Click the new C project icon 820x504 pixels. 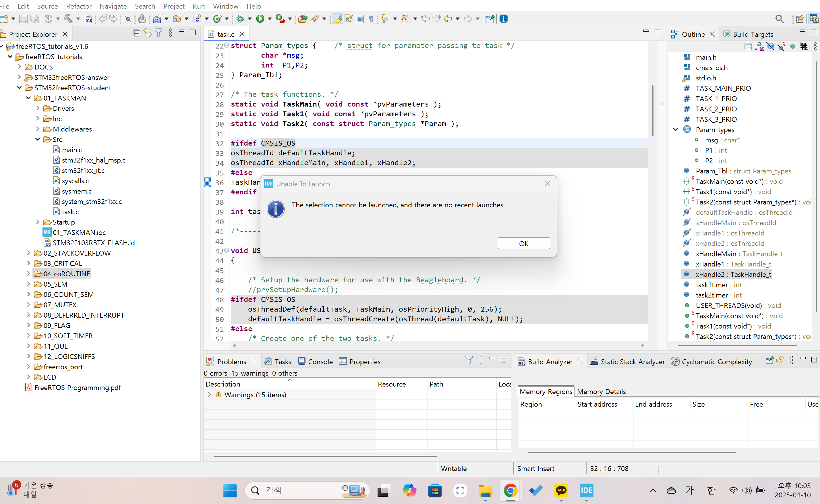pos(157,19)
